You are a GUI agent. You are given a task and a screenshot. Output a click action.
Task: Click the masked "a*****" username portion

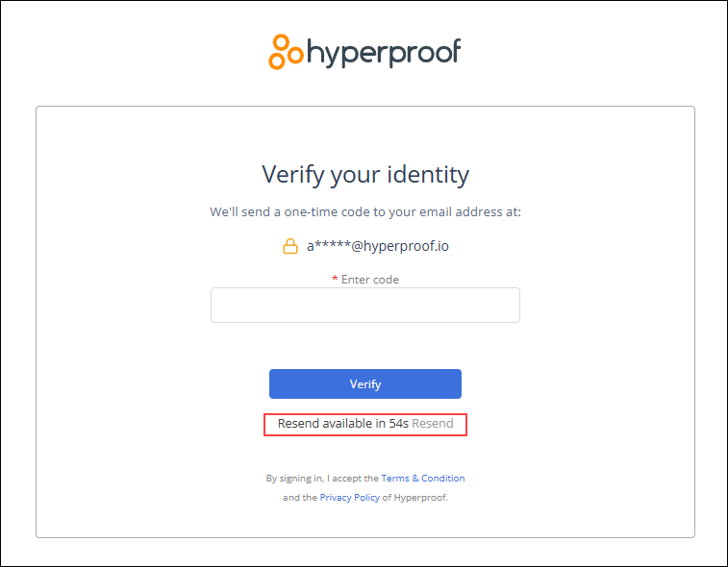(x=329, y=247)
